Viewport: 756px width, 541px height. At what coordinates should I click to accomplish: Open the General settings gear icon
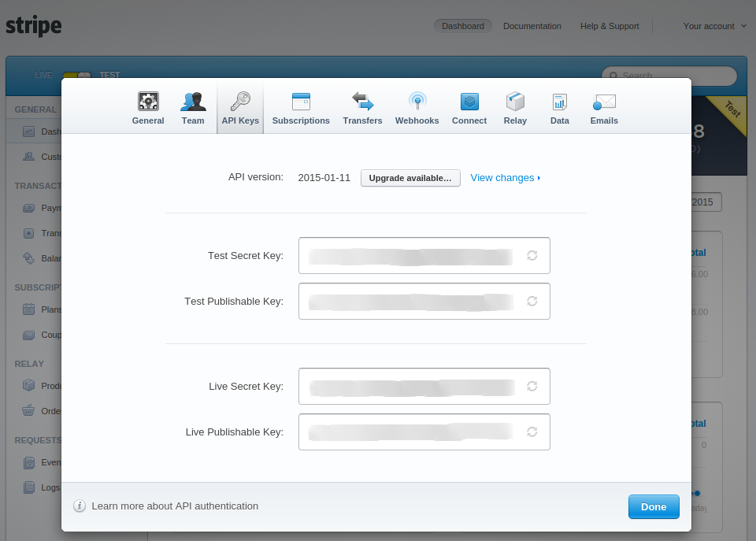148,102
